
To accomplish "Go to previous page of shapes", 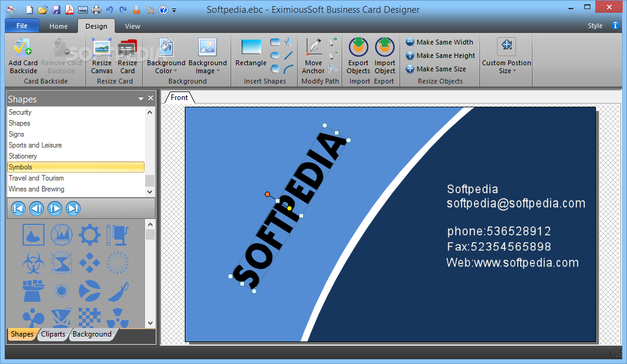I will coord(37,209).
